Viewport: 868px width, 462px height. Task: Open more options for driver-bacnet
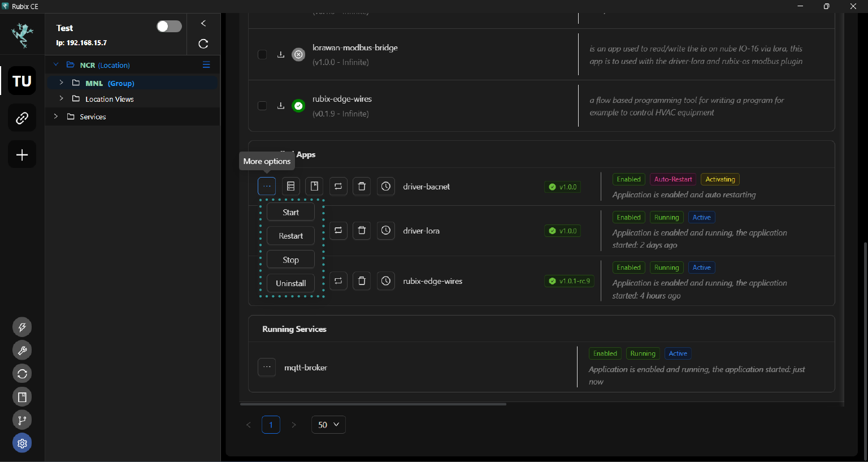coord(267,186)
